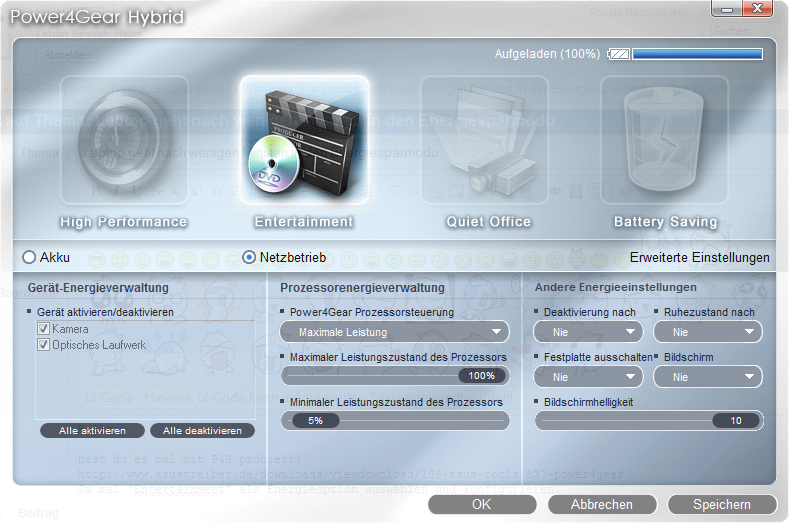Click the Minimaler Leistungszustand slider handle

coord(315,420)
